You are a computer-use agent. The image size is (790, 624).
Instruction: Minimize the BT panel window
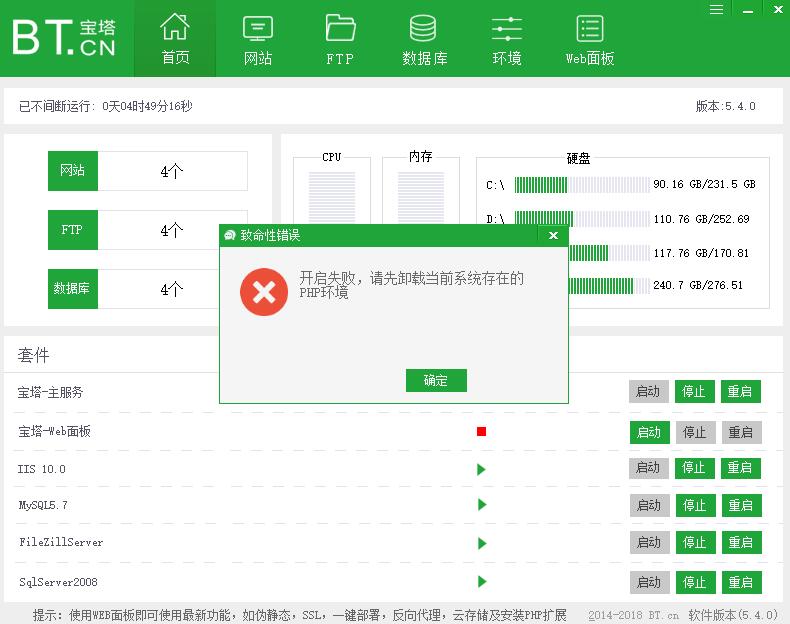click(748, 10)
